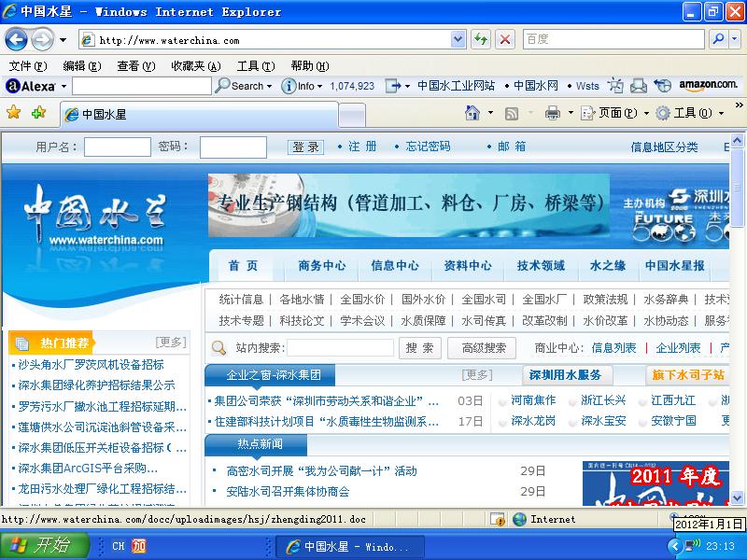Screen dimensions: 747x560
Task: Open the address bar history dropdown
Action: (458, 39)
